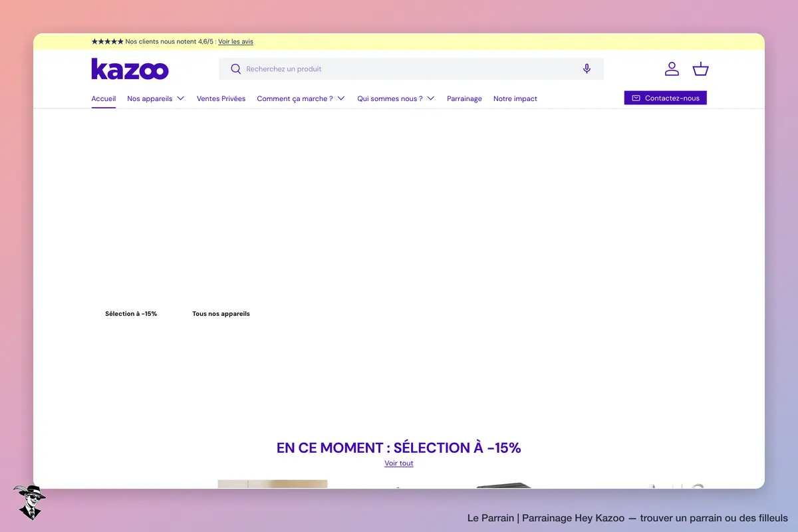The image size is (798, 532).
Task: Click the magnifying glass search icon
Action: [235, 69]
